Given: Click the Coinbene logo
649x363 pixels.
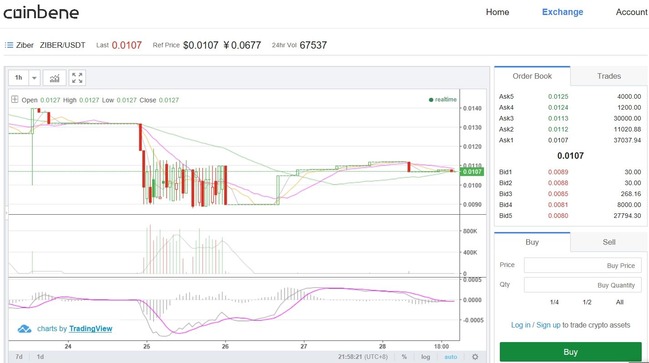Looking at the screenshot, I should coord(41,12).
